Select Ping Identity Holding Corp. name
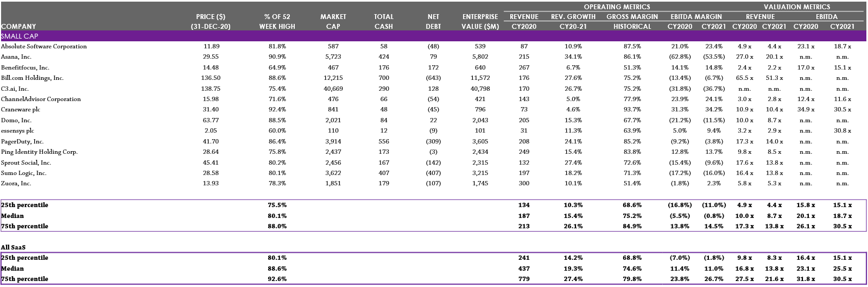The width and height of the screenshot is (868, 287). pos(39,152)
